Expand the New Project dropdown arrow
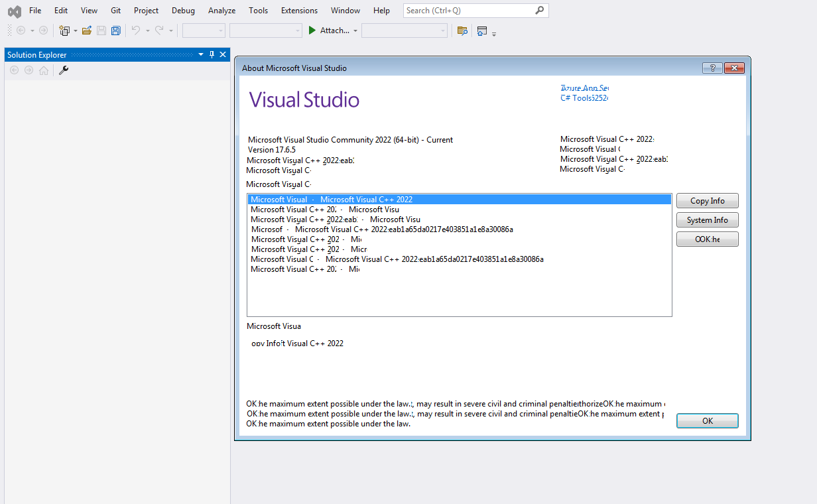 [76, 31]
